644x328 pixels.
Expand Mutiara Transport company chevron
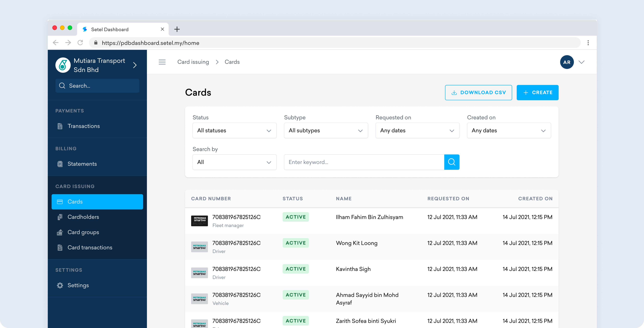pyautogui.click(x=135, y=65)
